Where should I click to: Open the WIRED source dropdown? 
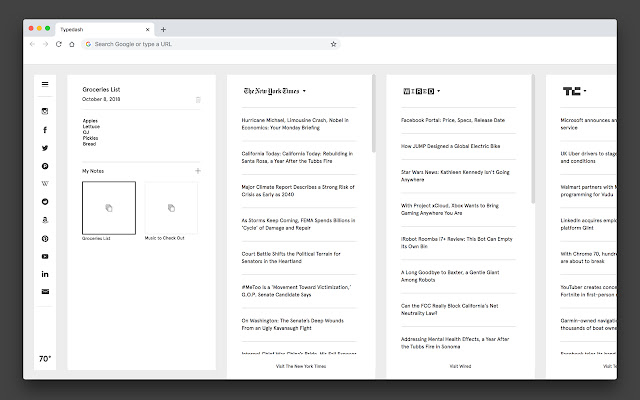coord(422,91)
